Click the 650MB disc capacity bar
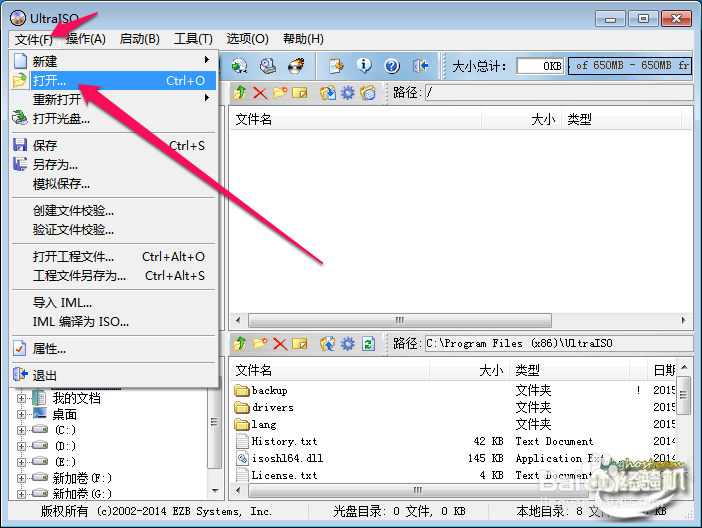 click(x=630, y=66)
